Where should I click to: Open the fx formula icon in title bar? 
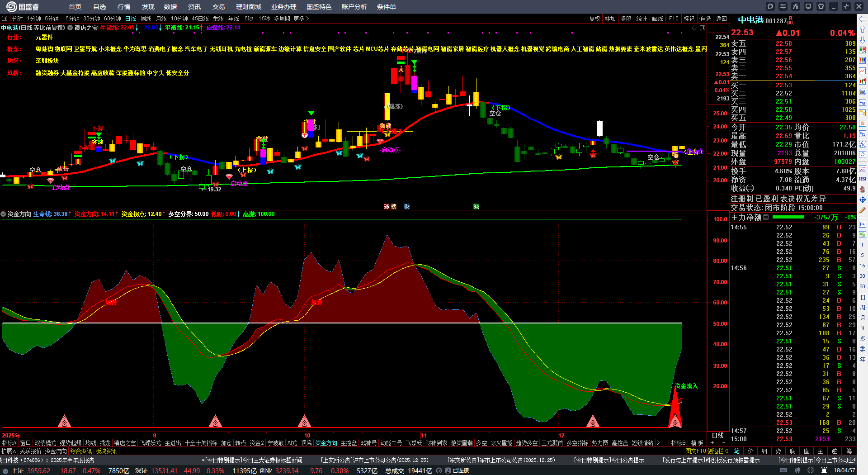coord(796,6)
